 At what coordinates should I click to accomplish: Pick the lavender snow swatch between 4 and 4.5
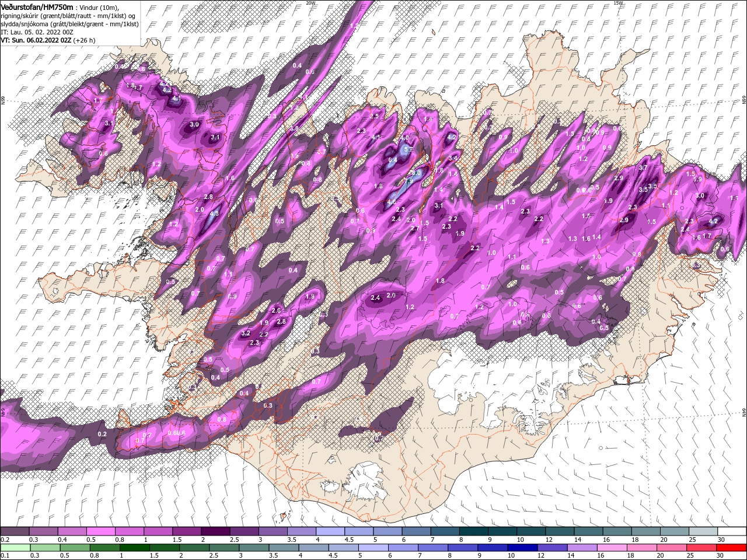(330, 531)
